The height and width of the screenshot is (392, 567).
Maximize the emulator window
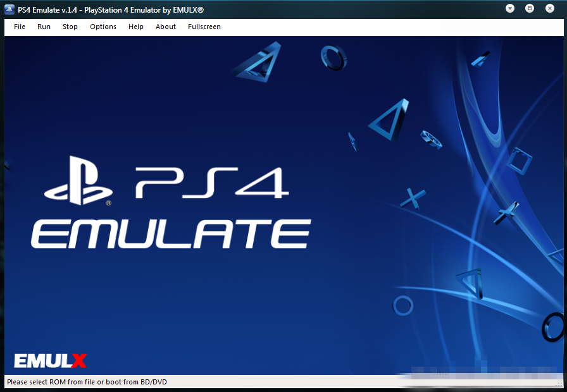(x=530, y=8)
